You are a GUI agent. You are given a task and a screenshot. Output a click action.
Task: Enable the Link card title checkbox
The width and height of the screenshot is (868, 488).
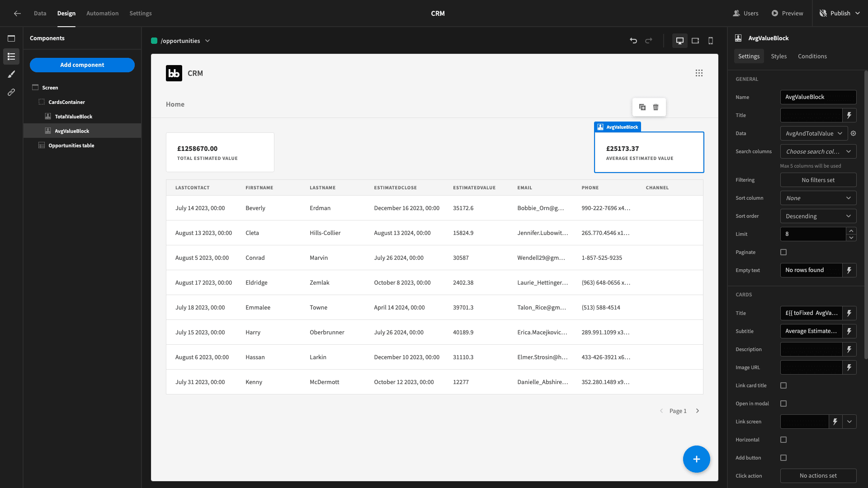tap(783, 385)
